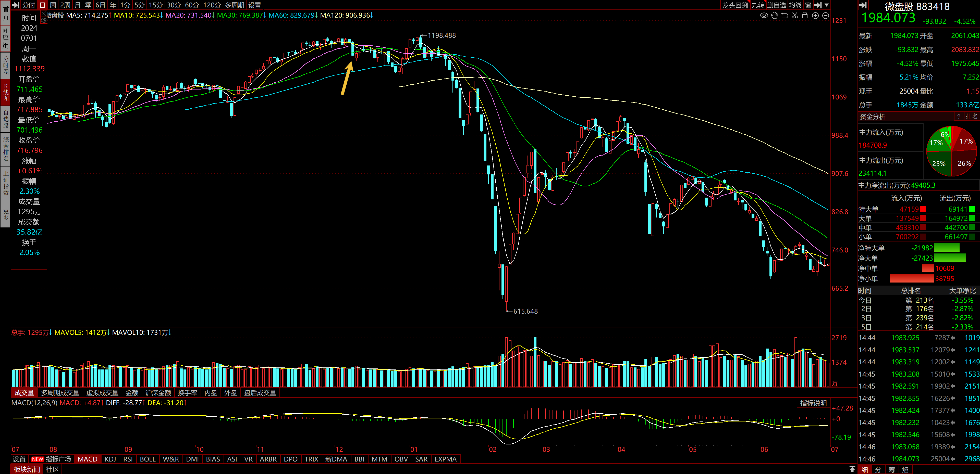Screen dimensions: 980x474
Task: Zoom out with the minus circle icon
Action: [826, 16]
